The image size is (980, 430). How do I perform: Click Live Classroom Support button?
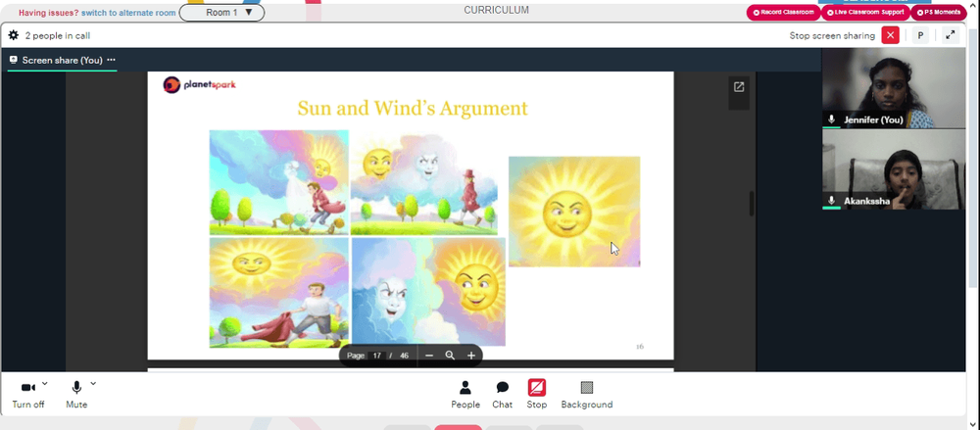[x=865, y=13]
